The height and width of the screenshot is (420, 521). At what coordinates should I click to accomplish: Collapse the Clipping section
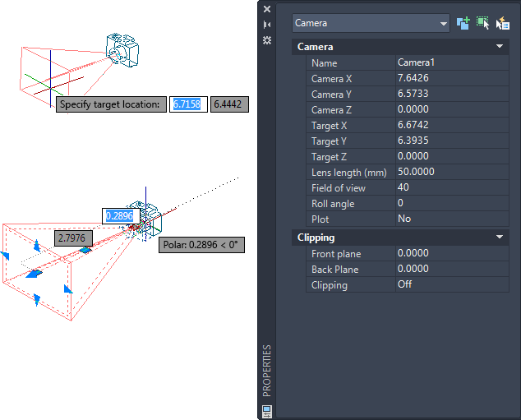point(500,237)
